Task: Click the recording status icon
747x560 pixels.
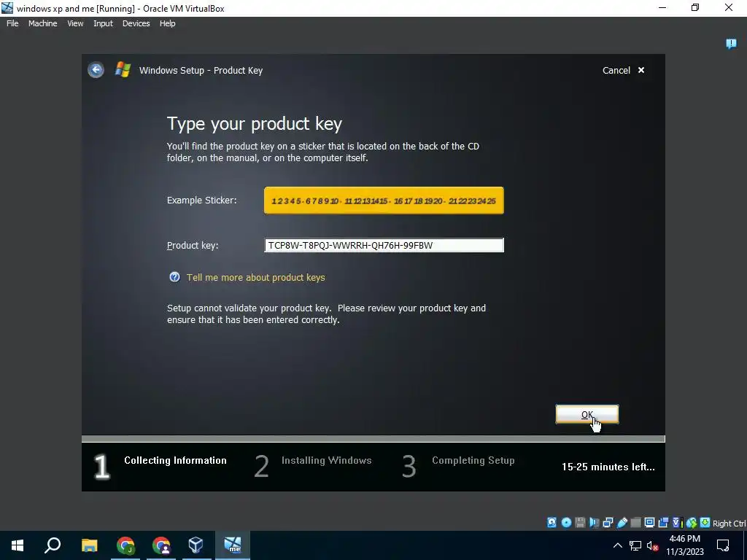Action: 664,523
